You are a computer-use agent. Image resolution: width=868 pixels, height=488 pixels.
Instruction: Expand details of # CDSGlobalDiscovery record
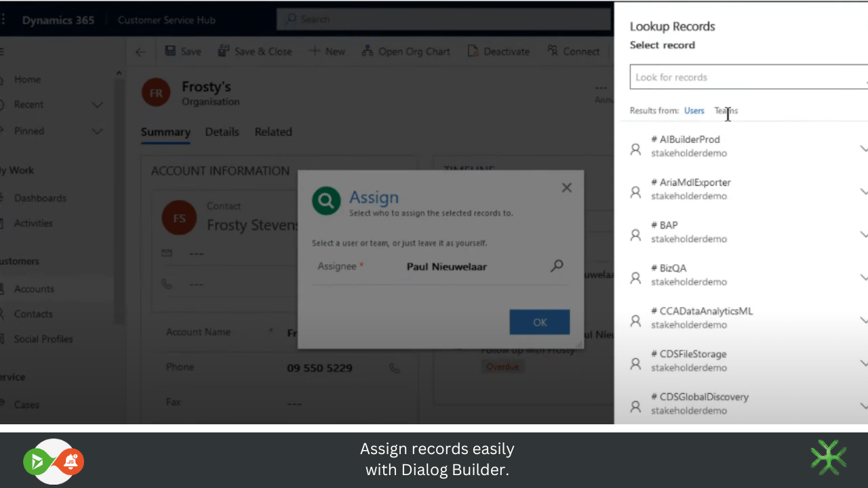coord(864,406)
